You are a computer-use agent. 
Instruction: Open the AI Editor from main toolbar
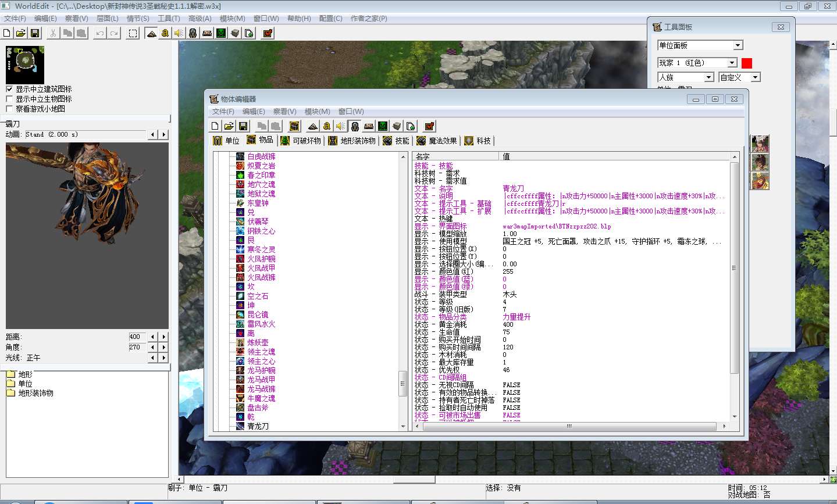click(x=221, y=33)
